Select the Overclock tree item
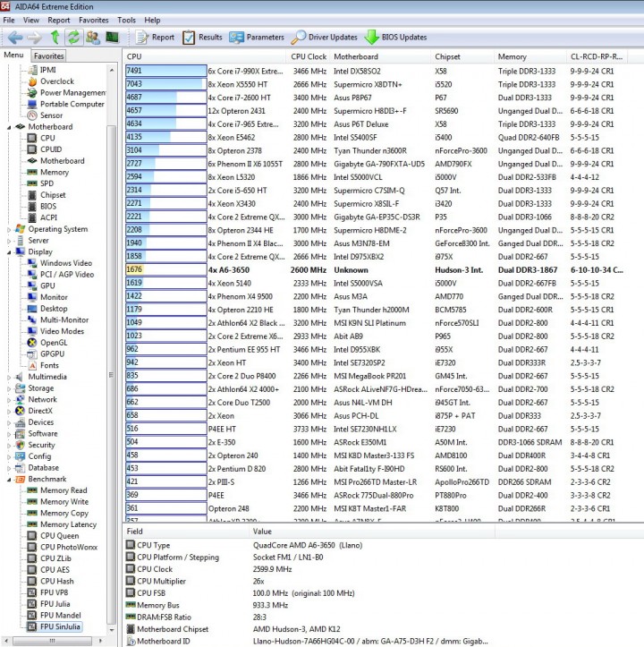The width and height of the screenshot is (644, 647). pos(57,81)
